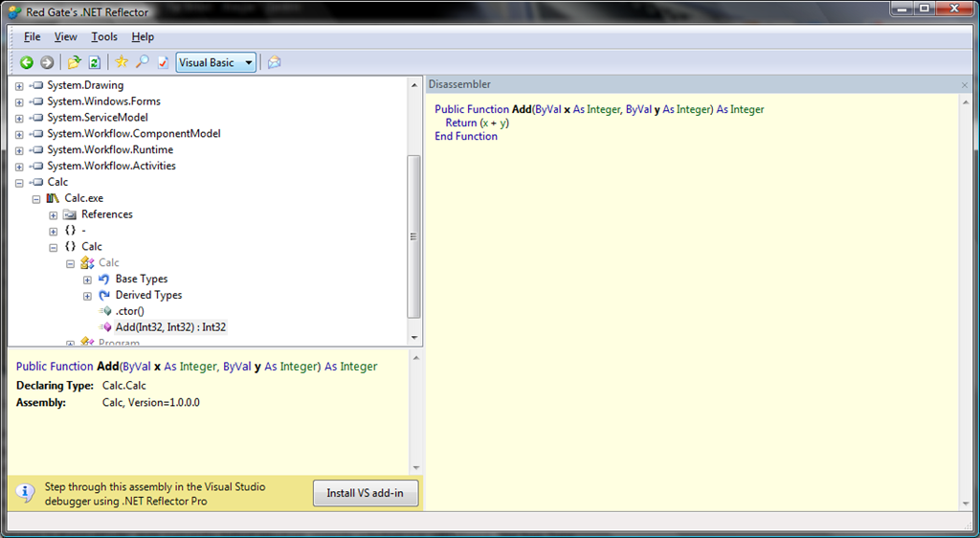The height and width of the screenshot is (538, 980).
Task: Select the .ctor() constructor method
Action: tap(130, 311)
